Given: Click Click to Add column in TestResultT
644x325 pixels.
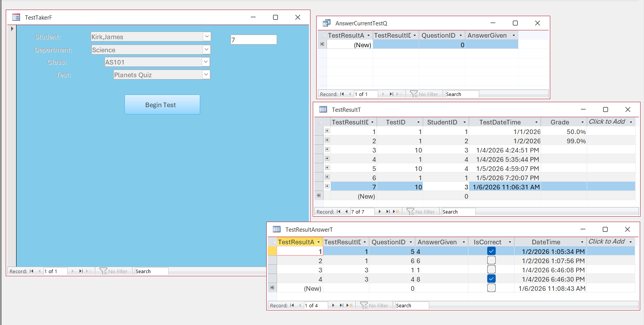Looking at the screenshot, I should click(x=607, y=122).
